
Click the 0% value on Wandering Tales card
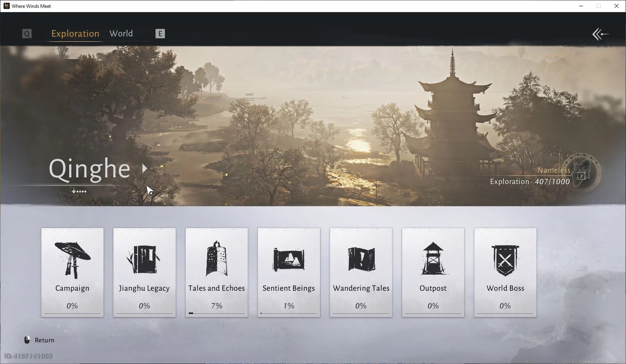(x=361, y=306)
